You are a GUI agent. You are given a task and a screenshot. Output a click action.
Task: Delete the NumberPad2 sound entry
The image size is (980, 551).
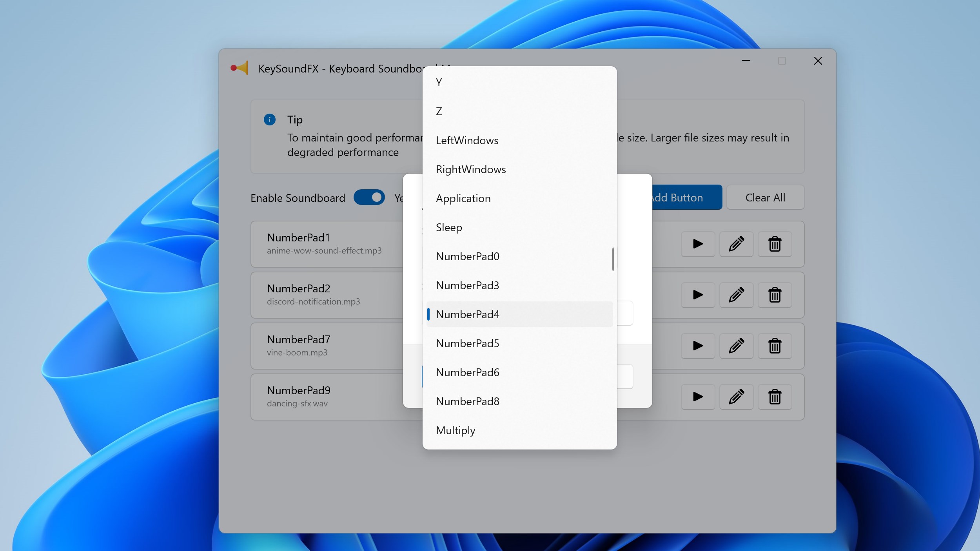[x=775, y=295]
